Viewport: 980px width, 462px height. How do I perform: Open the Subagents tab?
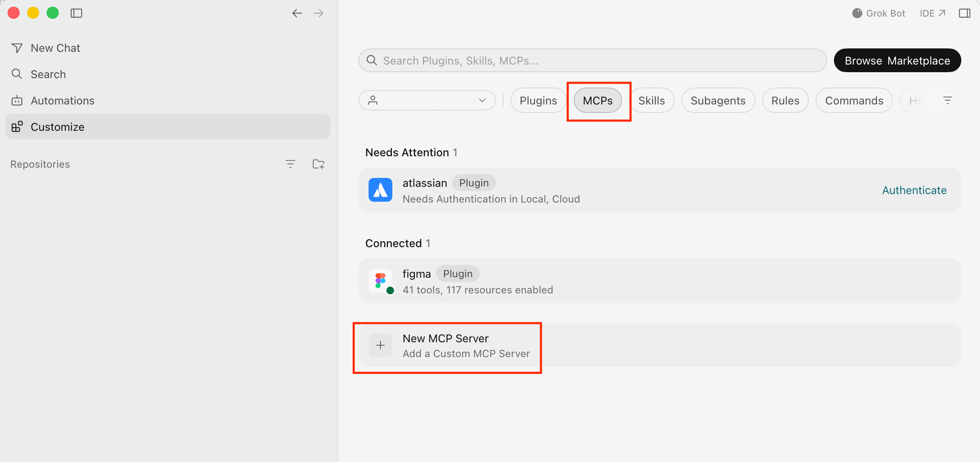coord(718,101)
